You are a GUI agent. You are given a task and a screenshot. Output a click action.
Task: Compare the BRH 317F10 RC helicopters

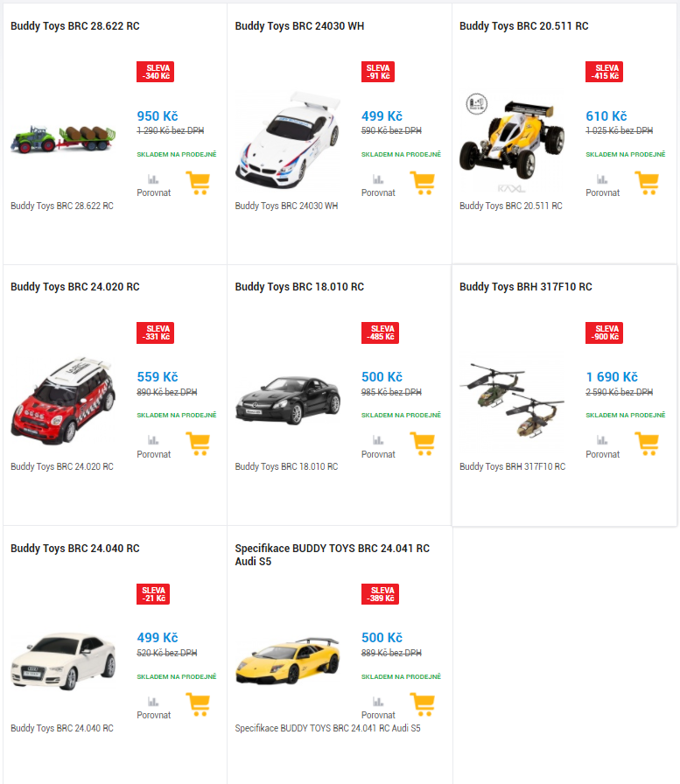pyautogui.click(x=602, y=447)
